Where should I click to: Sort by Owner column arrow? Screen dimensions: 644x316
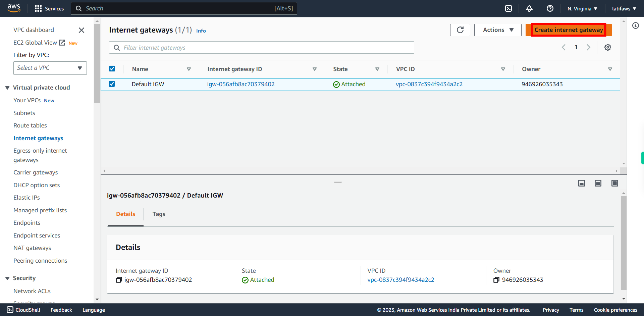pyautogui.click(x=610, y=69)
